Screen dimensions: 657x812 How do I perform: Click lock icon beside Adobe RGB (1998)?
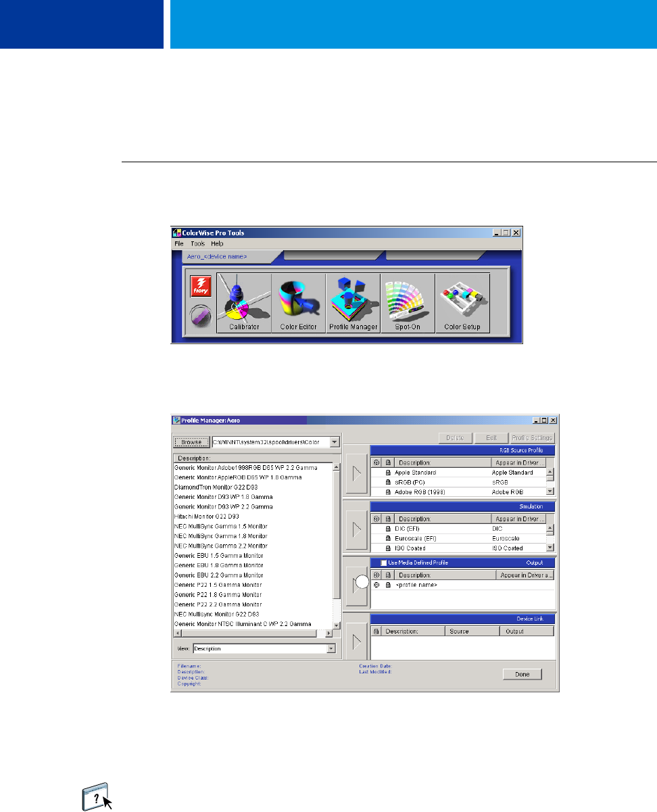point(388,492)
